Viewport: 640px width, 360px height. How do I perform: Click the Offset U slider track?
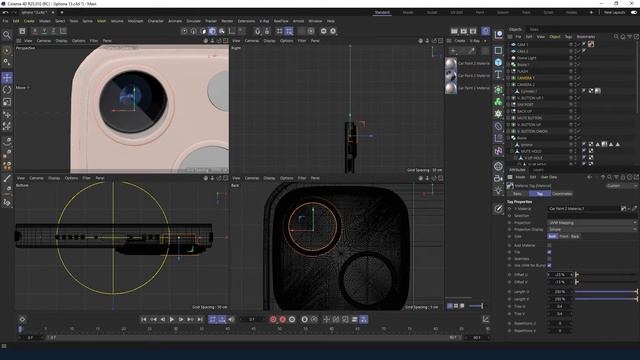coord(606,275)
